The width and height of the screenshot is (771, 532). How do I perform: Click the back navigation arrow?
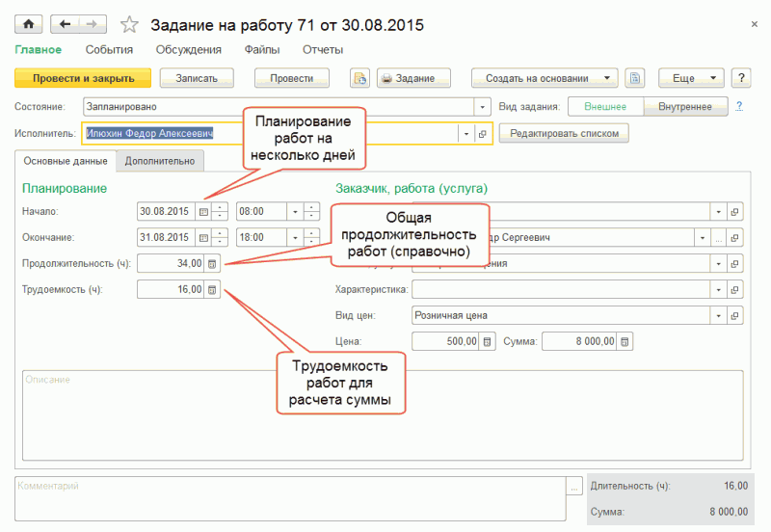pos(66,23)
